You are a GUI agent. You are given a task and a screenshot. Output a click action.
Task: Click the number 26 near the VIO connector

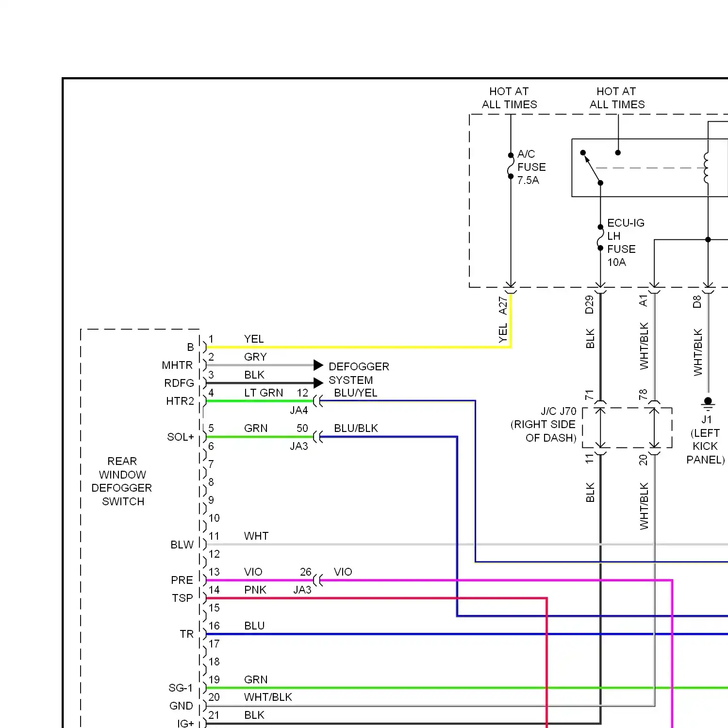(x=306, y=572)
